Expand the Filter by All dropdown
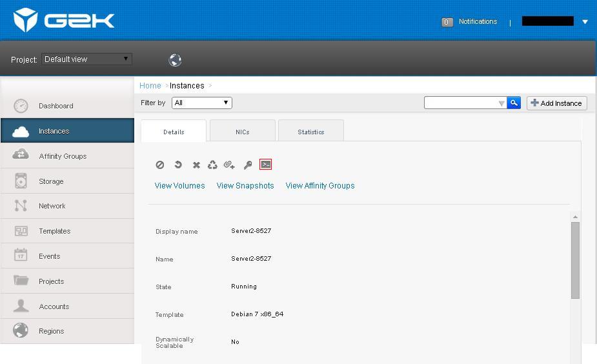Viewport: 597px width, 364px height. pos(202,103)
